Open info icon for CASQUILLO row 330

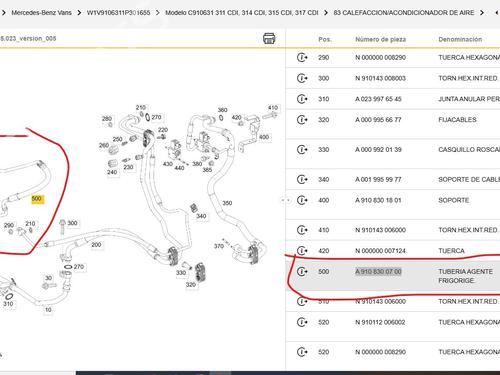(302, 150)
